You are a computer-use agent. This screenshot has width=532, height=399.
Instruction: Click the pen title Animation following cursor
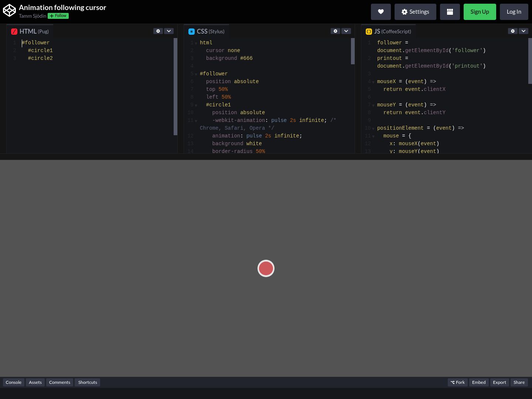point(62,7)
